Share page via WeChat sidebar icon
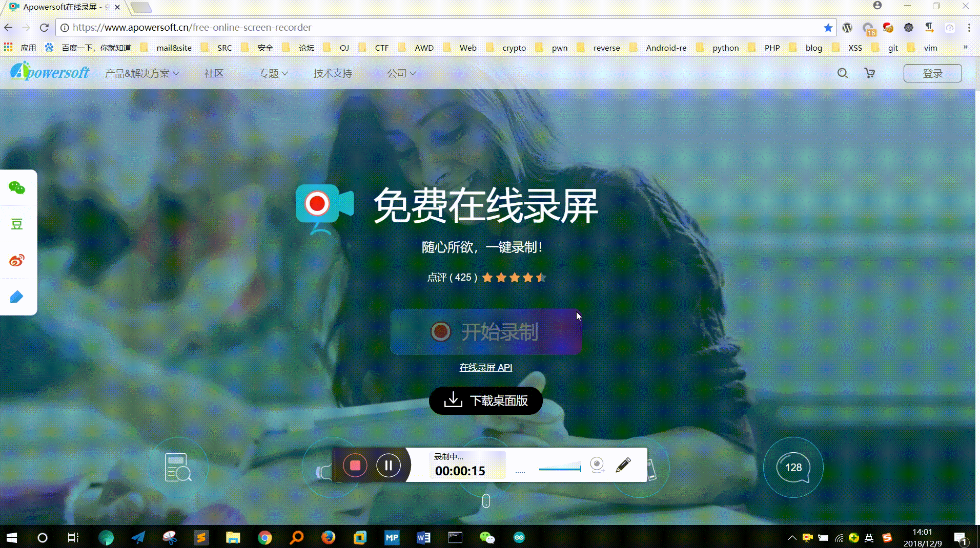Image resolution: width=980 pixels, height=548 pixels. pos(17,188)
